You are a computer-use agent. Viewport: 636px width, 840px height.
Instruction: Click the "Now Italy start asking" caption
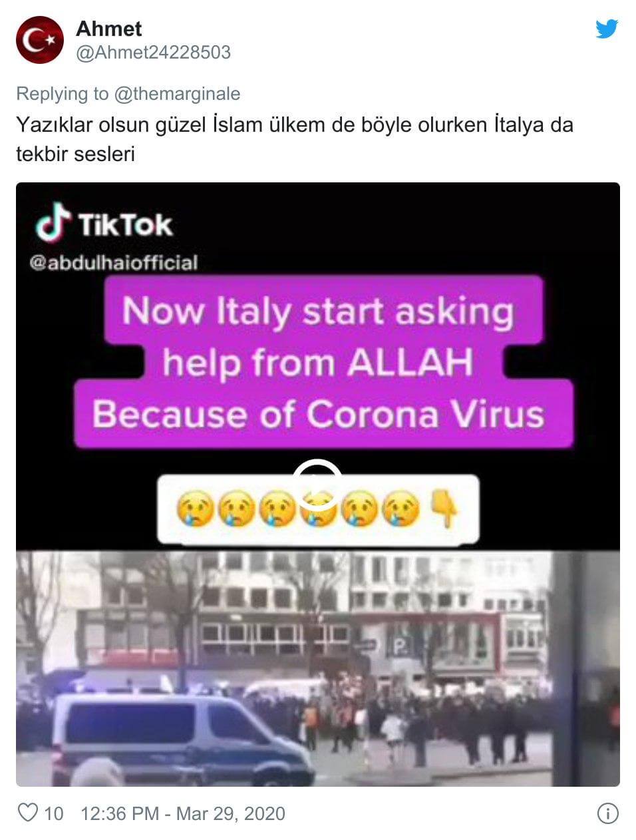click(x=318, y=311)
